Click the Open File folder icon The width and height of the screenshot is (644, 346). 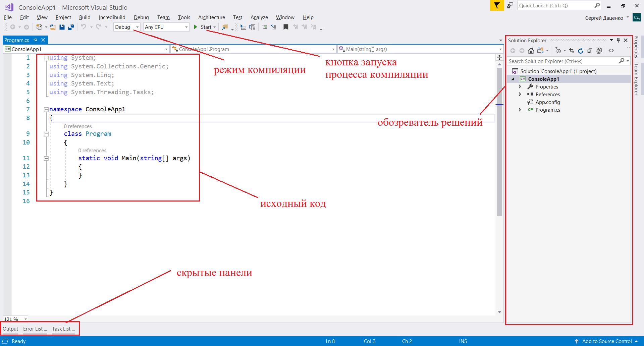click(x=53, y=27)
